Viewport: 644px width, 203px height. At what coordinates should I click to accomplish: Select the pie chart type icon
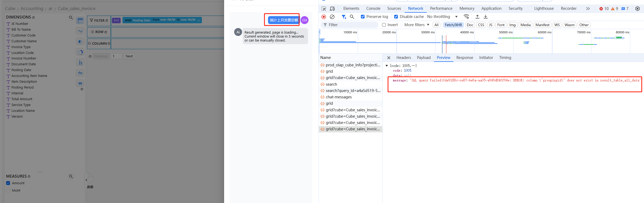pos(80,41)
